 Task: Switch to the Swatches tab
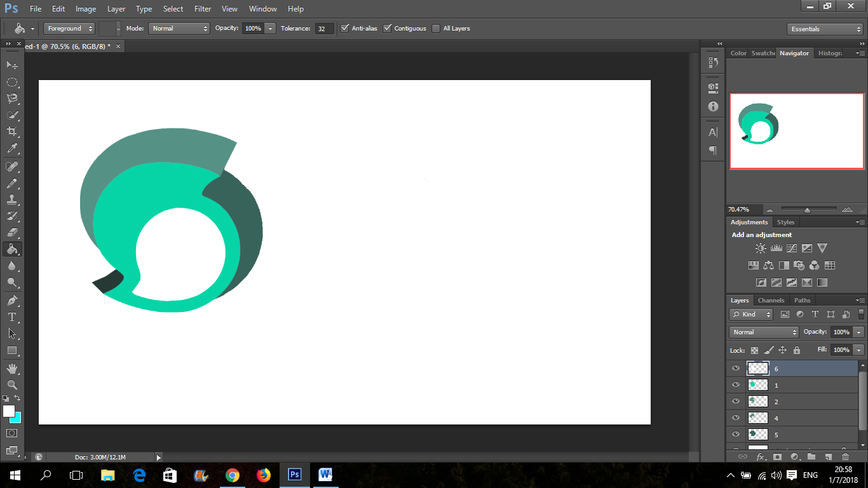click(x=763, y=53)
